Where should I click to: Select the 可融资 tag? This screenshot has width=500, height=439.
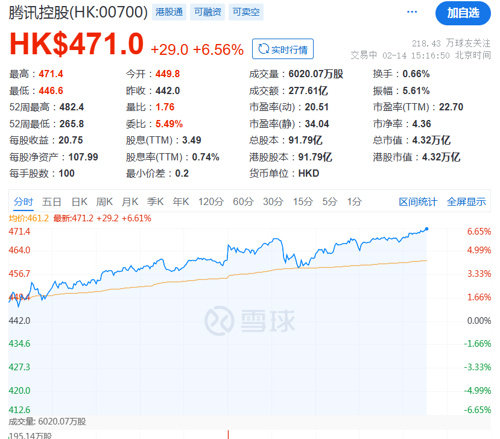coord(208,12)
